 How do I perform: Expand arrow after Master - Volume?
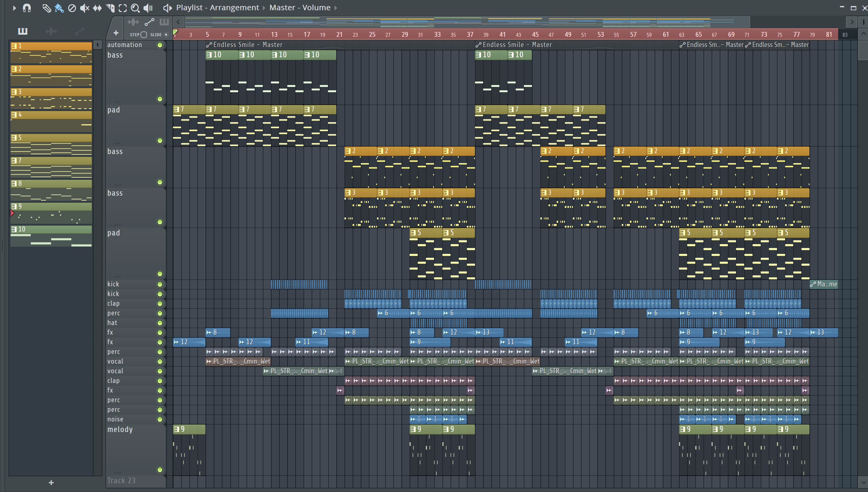[336, 8]
